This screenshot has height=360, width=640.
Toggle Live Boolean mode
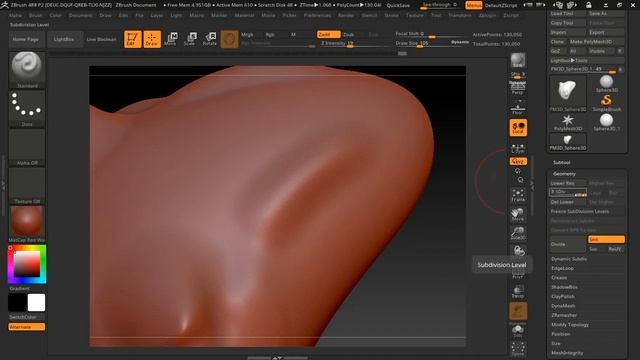pyautogui.click(x=101, y=39)
